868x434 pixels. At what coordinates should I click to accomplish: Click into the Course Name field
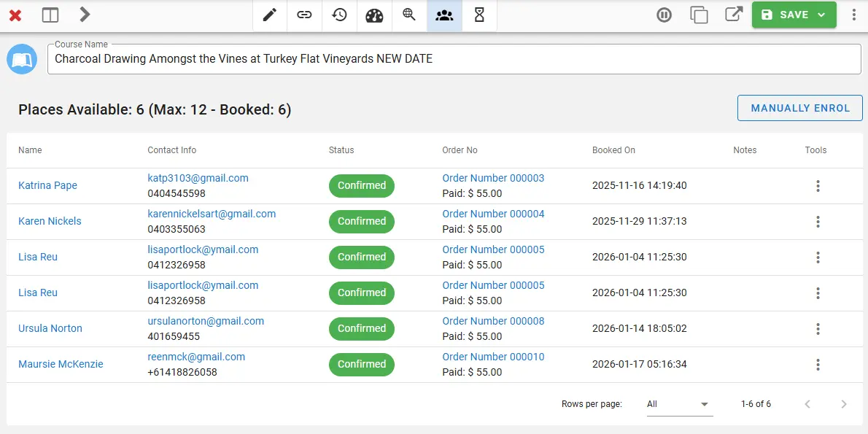click(454, 59)
